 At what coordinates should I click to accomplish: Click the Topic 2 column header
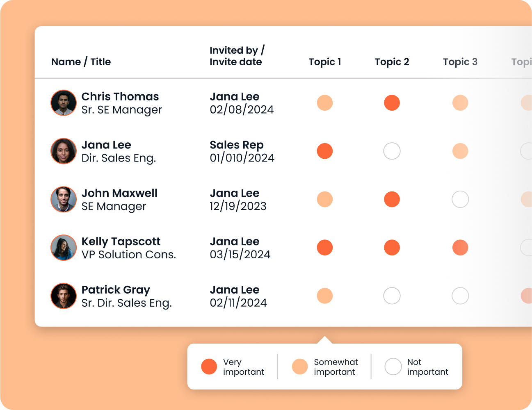click(392, 62)
